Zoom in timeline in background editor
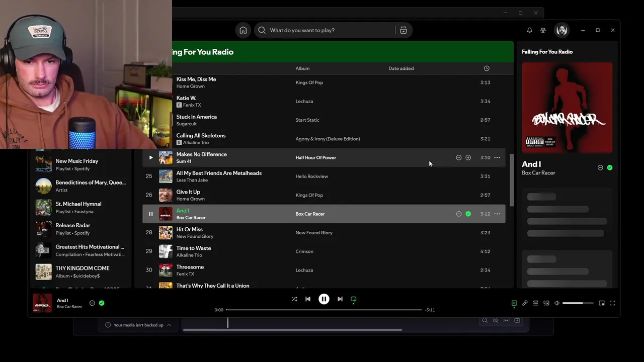The width and height of the screenshot is (644, 362). tap(496, 320)
